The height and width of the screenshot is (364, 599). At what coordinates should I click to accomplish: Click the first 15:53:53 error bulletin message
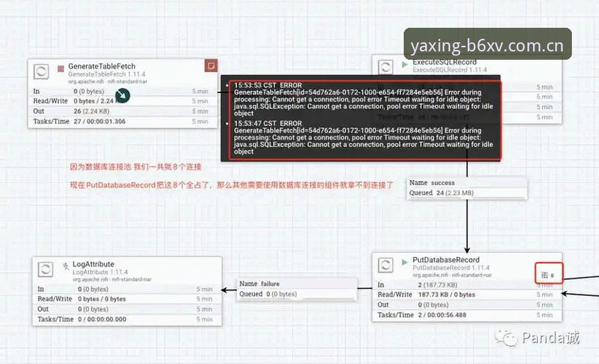click(x=363, y=99)
